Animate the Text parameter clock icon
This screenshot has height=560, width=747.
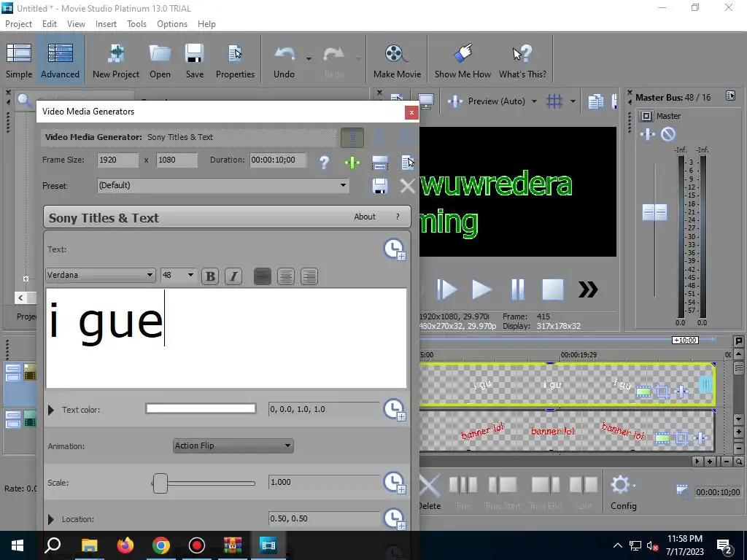[x=395, y=249]
